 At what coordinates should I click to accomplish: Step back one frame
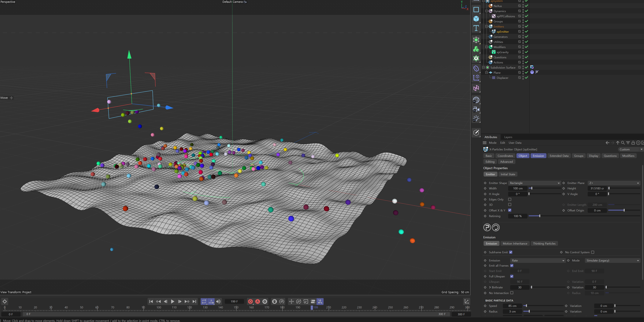click(x=166, y=301)
